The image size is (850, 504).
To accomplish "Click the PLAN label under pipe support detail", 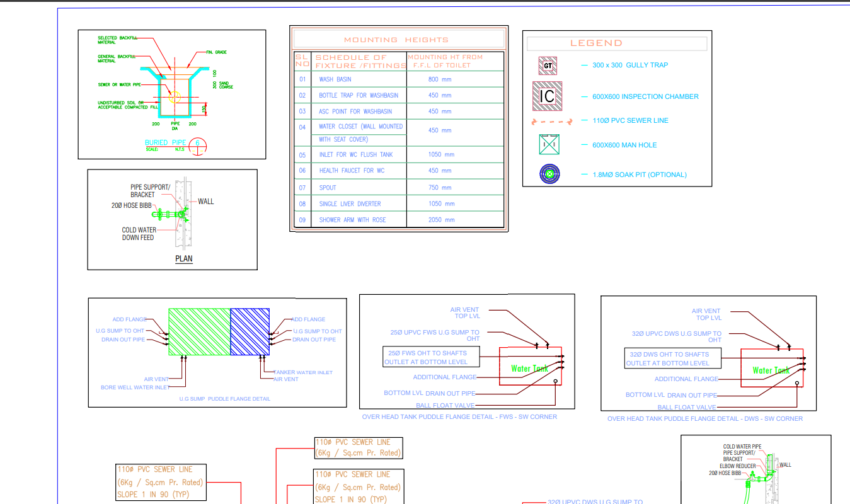I will point(183,258).
